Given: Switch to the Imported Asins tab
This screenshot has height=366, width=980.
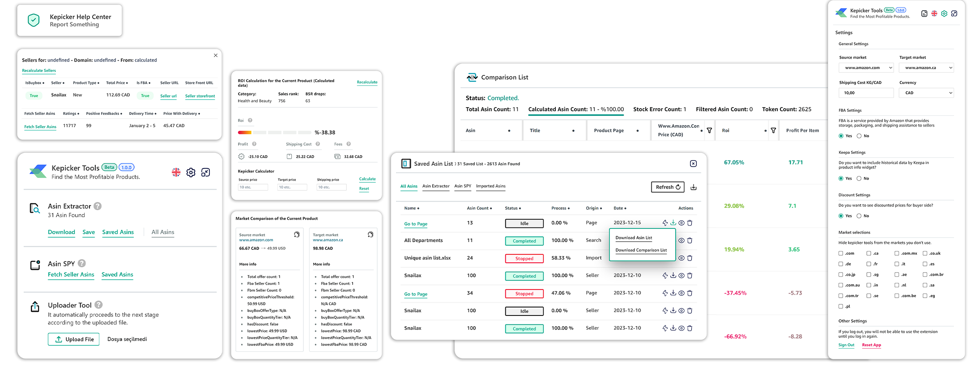Looking at the screenshot, I should pyautogui.click(x=491, y=186).
